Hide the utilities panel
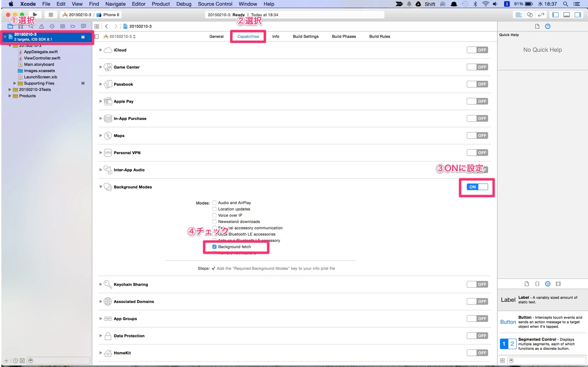Image resolution: width=588 pixels, height=367 pixels. [x=578, y=15]
